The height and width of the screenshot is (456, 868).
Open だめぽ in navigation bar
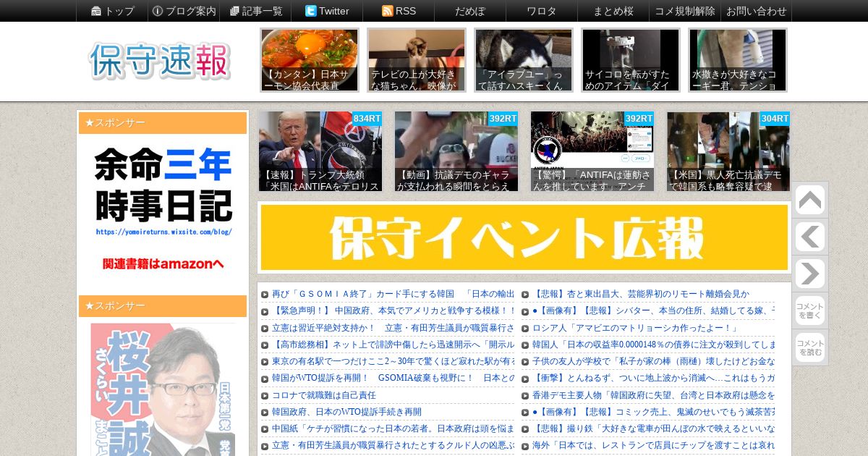tap(470, 11)
